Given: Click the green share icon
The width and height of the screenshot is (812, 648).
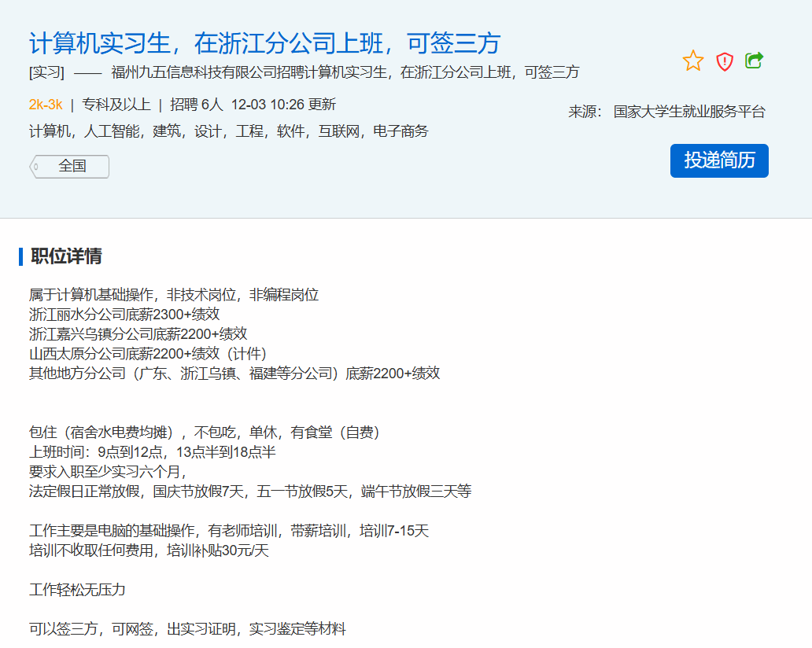Looking at the screenshot, I should 755,61.
